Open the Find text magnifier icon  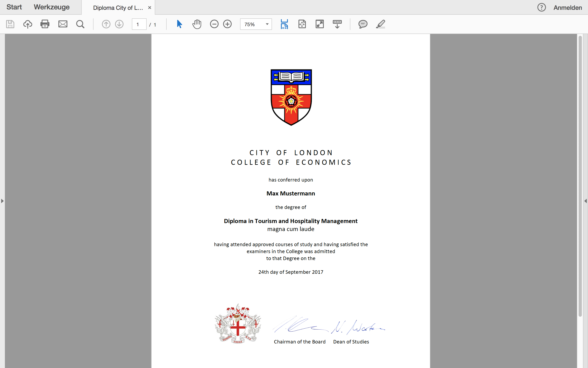point(80,24)
